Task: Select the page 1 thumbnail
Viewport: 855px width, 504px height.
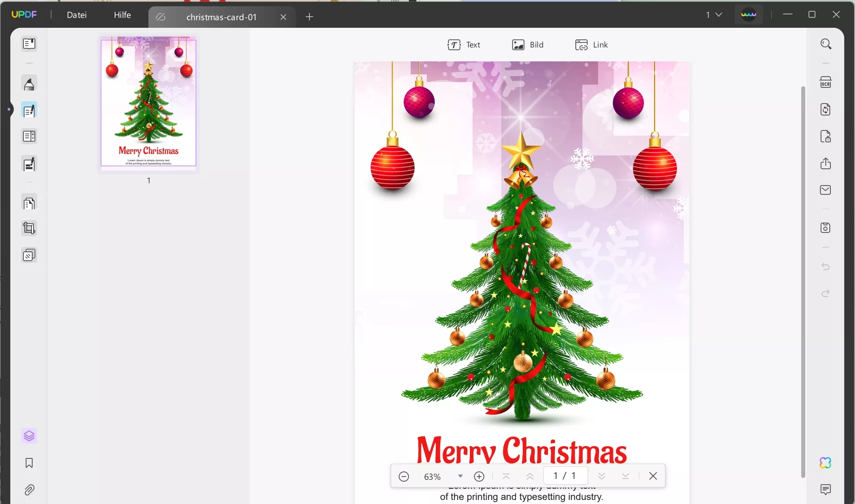Action: pyautogui.click(x=148, y=103)
